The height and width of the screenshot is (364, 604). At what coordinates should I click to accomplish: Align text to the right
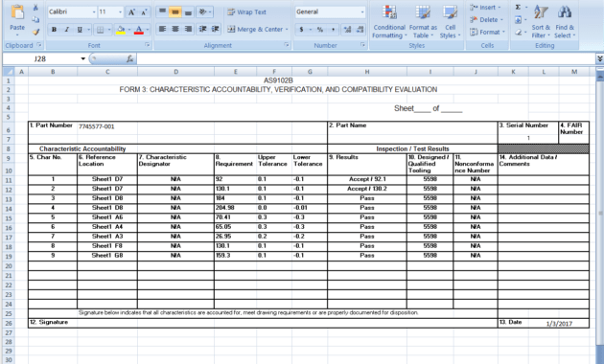[x=188, y=30]
